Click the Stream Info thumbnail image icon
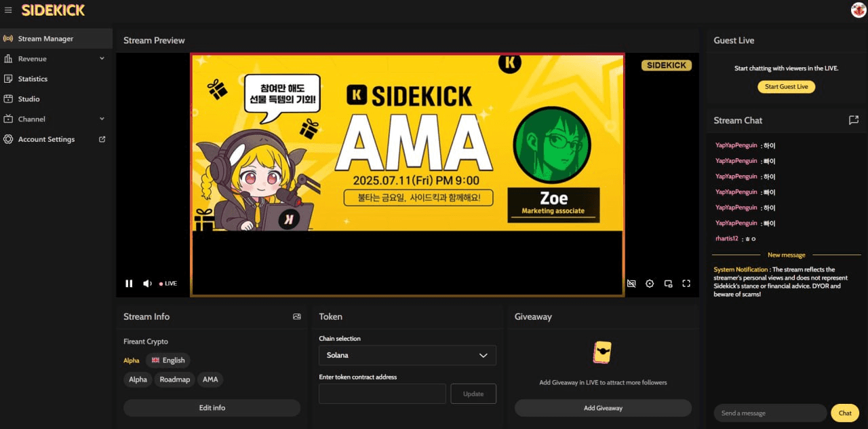868x429 pixels. 296,316
